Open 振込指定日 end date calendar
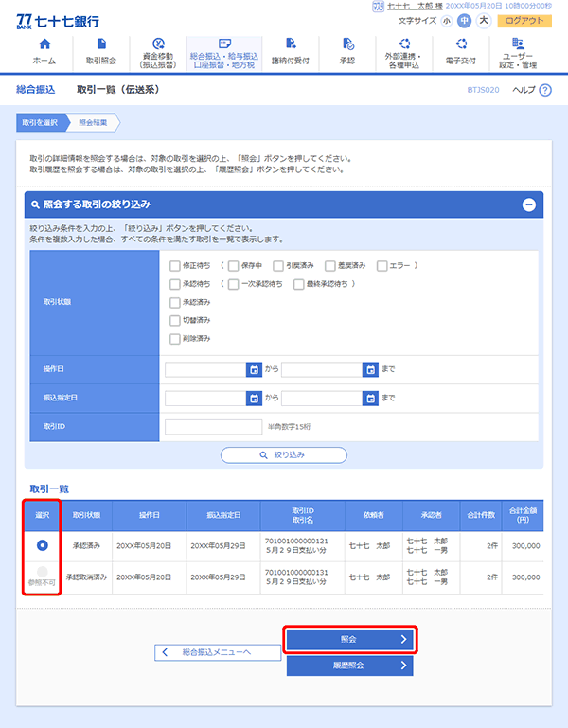Viewport: 568px width, 728px height. (x=370, y=399)
